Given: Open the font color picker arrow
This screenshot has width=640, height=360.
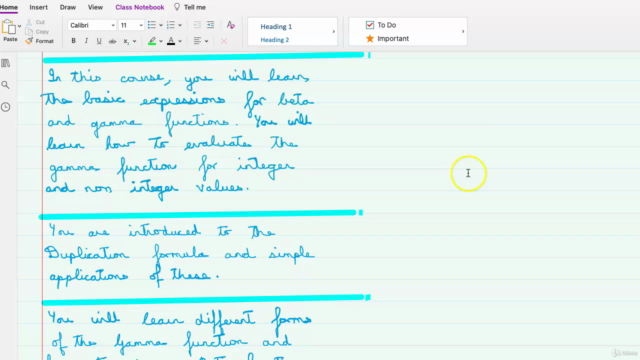Looking at the screenshot, I should coord(180,41).
